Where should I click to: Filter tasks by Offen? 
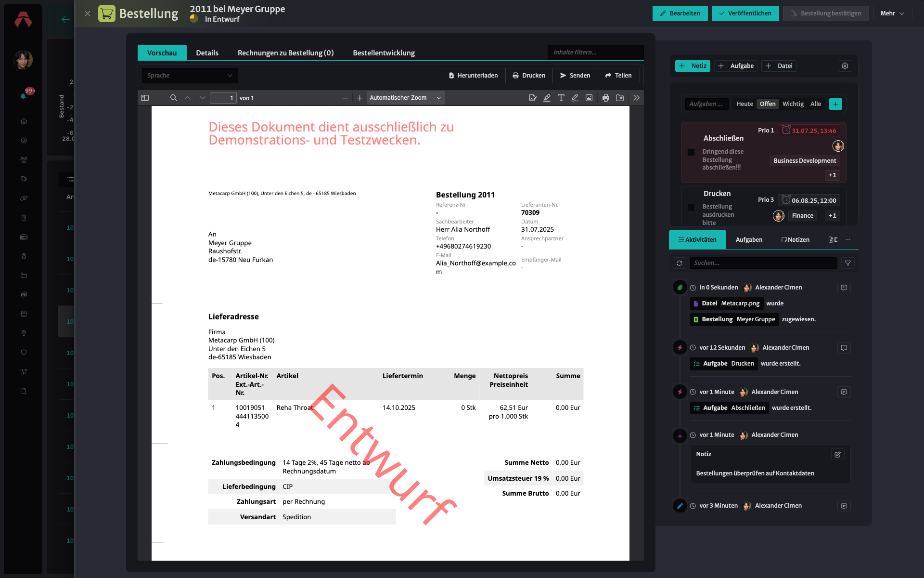768,104
